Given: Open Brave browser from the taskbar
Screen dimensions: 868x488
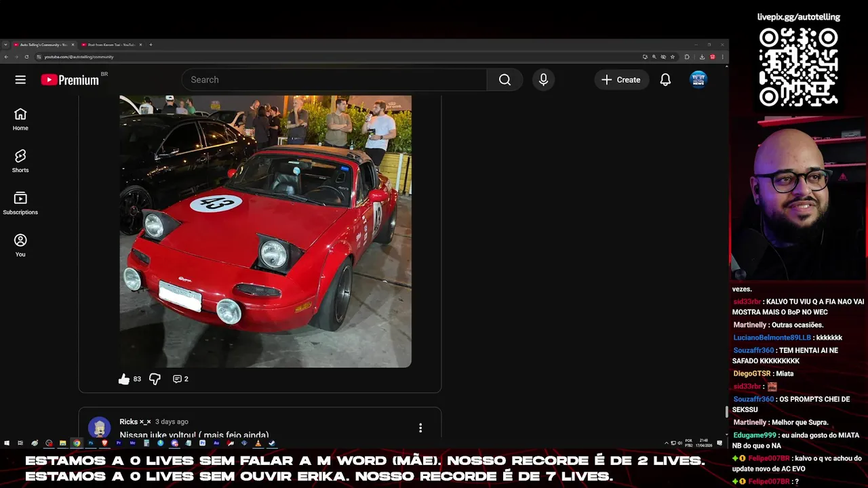Looking at the screenshot, I should click(104, 443).
